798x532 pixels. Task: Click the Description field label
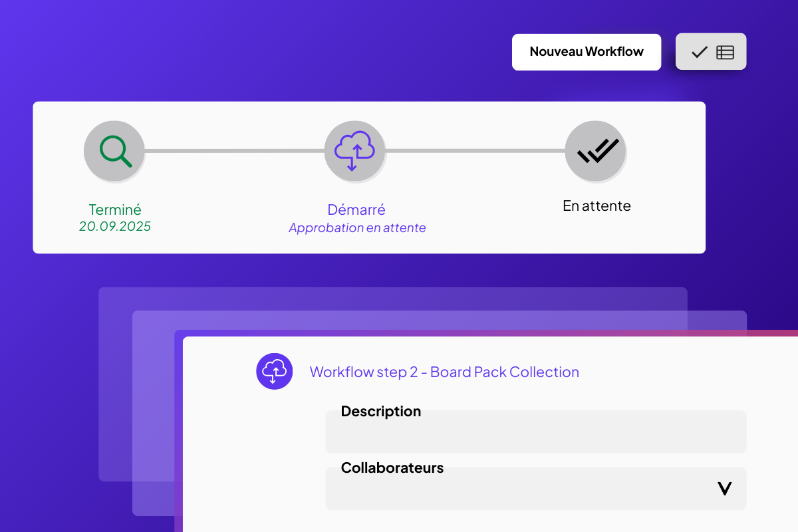click(x=381, y=412)
